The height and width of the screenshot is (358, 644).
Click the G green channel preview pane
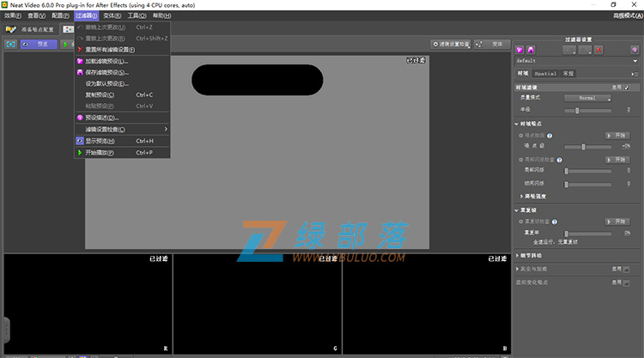click(258, 304)
